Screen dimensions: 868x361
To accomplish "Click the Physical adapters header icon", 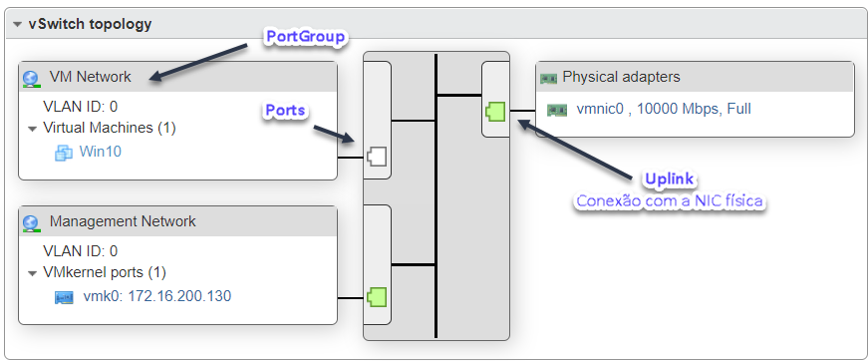I will 548,78.
